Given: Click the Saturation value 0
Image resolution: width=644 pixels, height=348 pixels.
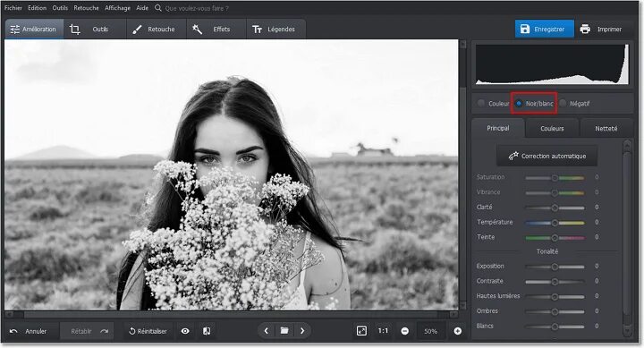Looking at the screenshot, I should click(x=597, y=177).
